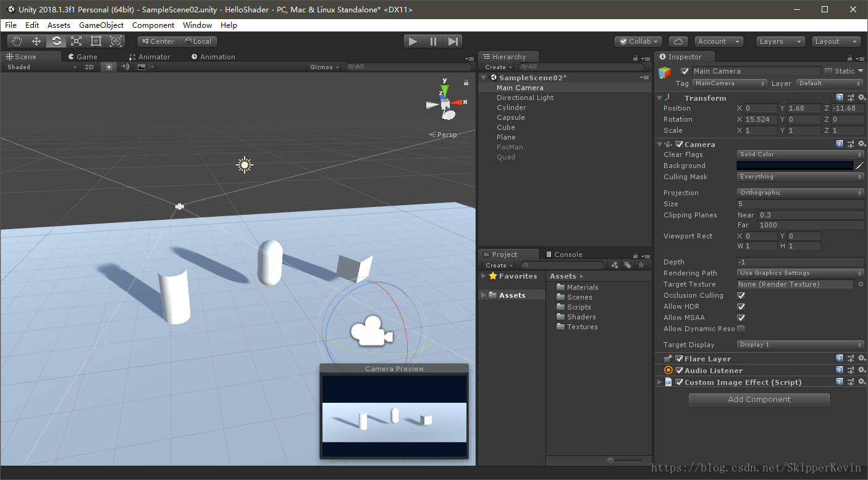Viewport: 868px width, 480px height.
Task: Select the Move tool
Action: [36, 41]
